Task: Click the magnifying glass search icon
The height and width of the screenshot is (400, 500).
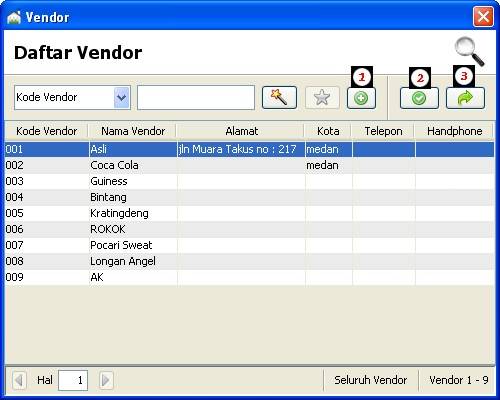Action: click(x=470, y=52)
